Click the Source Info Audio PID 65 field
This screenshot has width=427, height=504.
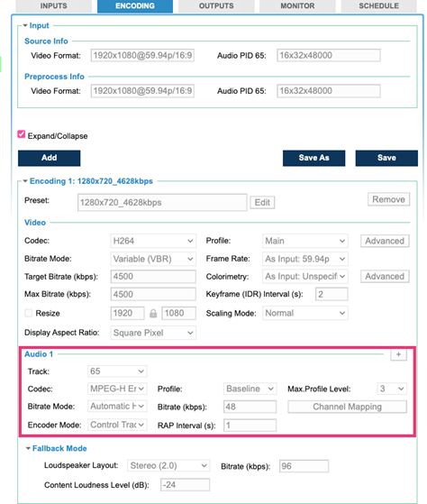[x=329, y=55]
